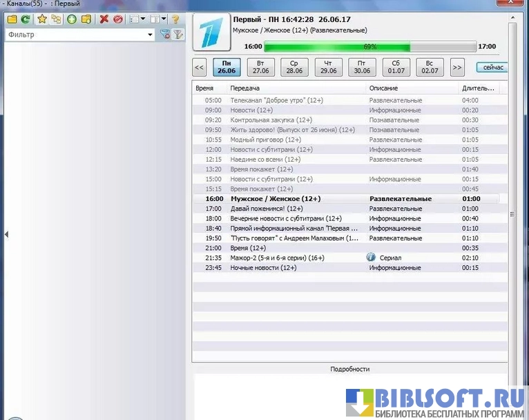Go to next week with >> button
This screenshot has height=420, width=529.
(x=456, y=67)
